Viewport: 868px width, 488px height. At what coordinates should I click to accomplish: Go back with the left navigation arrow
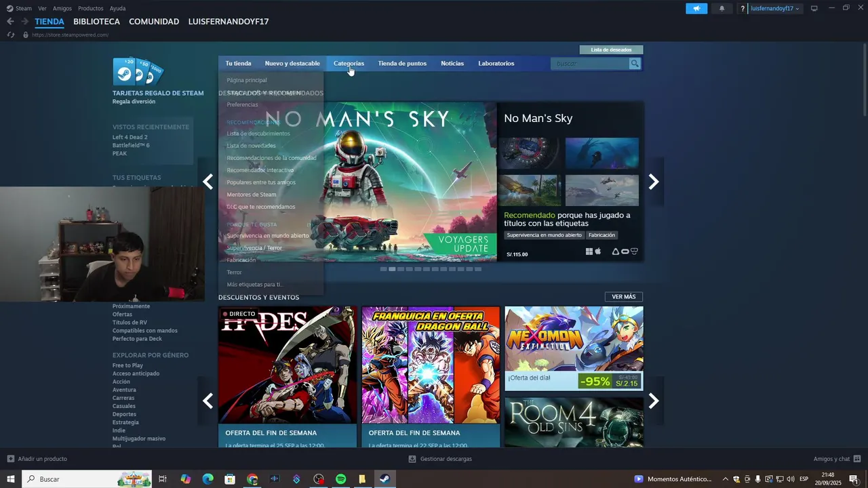tap(10, 22)
